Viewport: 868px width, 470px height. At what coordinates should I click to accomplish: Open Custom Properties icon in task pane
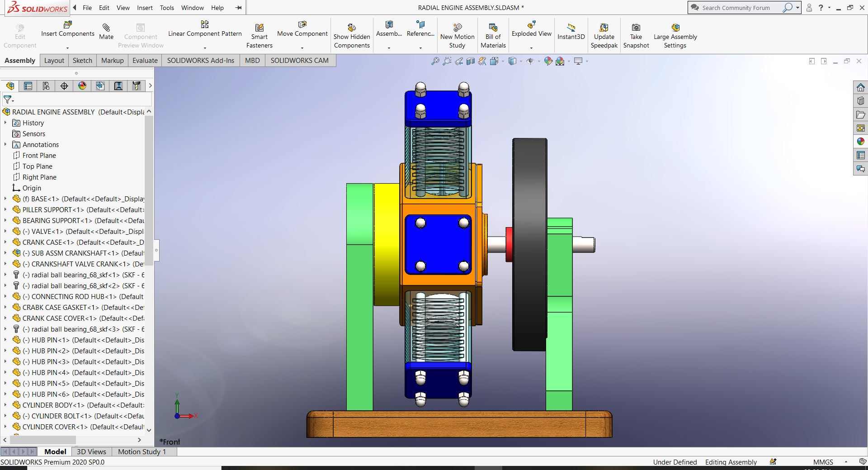[x=861, y=155]
